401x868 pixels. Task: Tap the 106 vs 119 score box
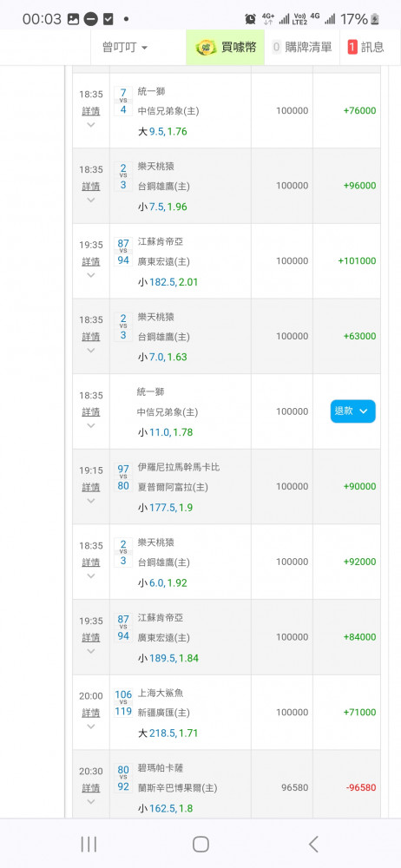tap(123, 702)
